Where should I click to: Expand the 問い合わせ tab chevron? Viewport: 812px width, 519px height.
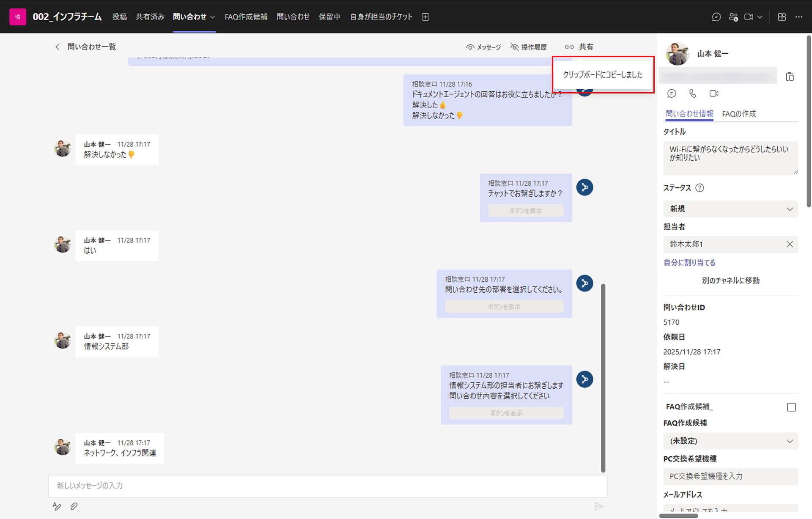point(212,17)
